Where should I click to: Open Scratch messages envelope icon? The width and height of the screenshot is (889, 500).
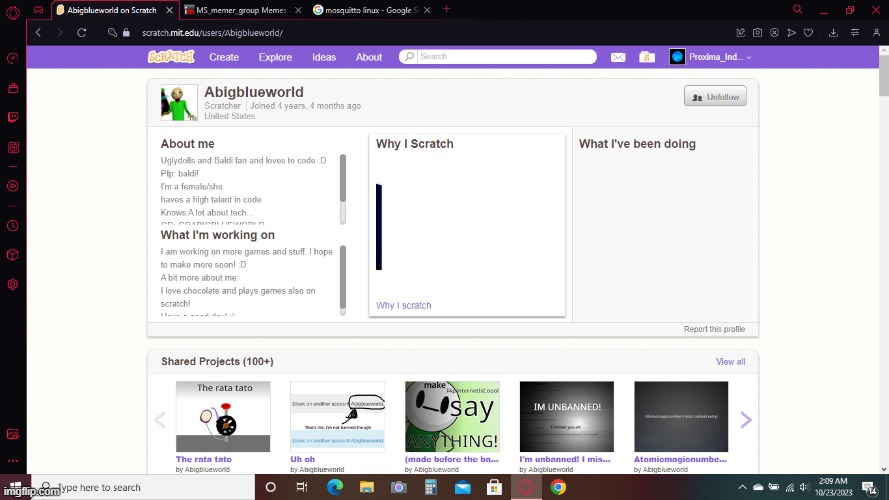(618, 57)
